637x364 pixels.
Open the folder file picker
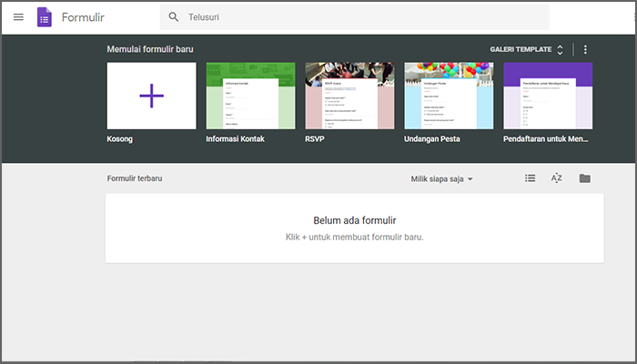click(584, 178)
